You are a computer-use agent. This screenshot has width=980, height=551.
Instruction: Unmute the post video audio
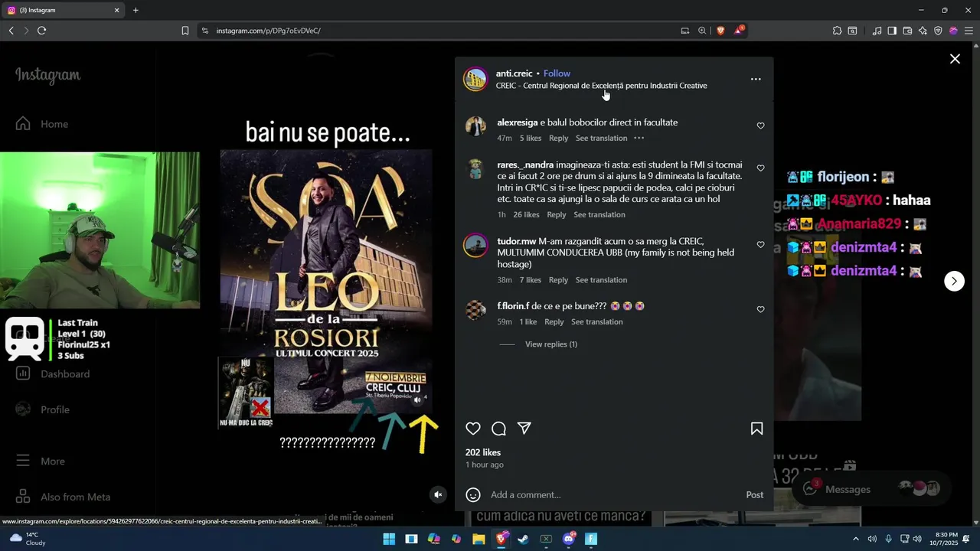(x=438, y=494)
